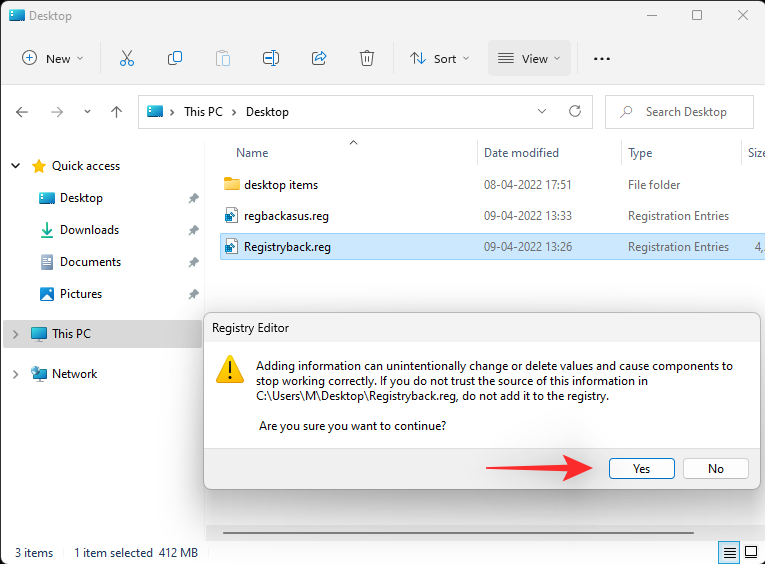The height and width of the screenshot is (564, 765).
Task: Switch to large icons view in status bar
Action: (751, 552)
